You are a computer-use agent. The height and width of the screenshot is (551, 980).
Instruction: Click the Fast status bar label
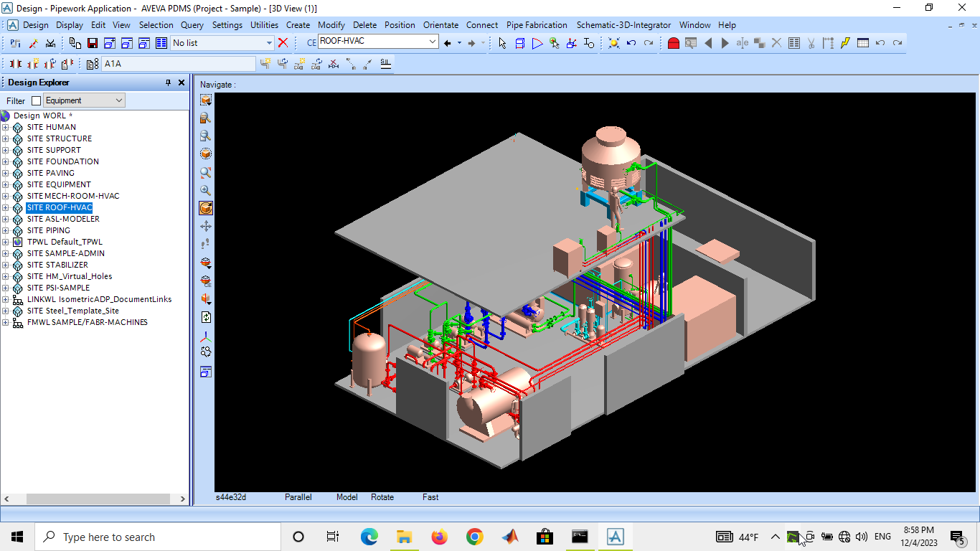click(430, 497)
